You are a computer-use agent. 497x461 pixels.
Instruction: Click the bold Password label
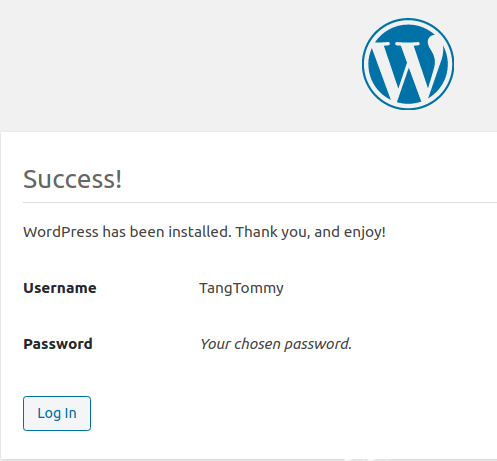pyautogui.click(x=58, y=344)
